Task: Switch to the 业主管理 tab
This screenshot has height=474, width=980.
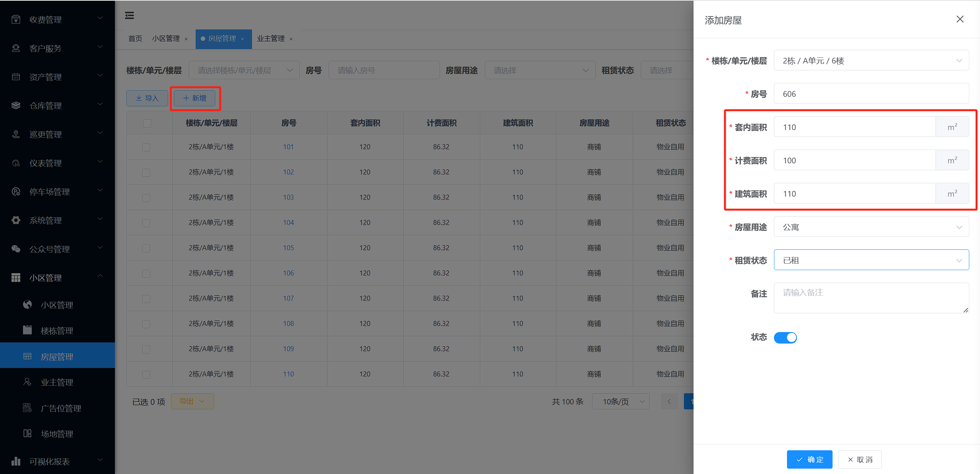Action: (x=271, y=39)
